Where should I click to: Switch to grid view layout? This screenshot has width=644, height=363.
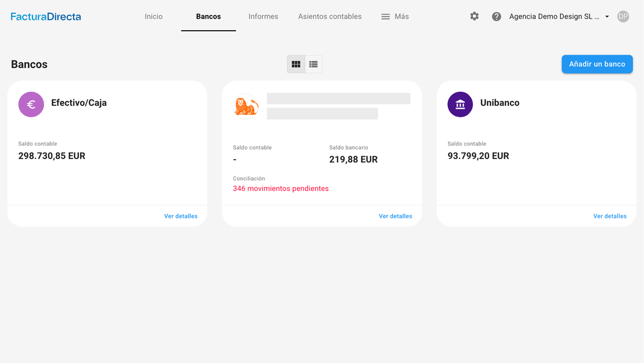click(x=296, y=64)
